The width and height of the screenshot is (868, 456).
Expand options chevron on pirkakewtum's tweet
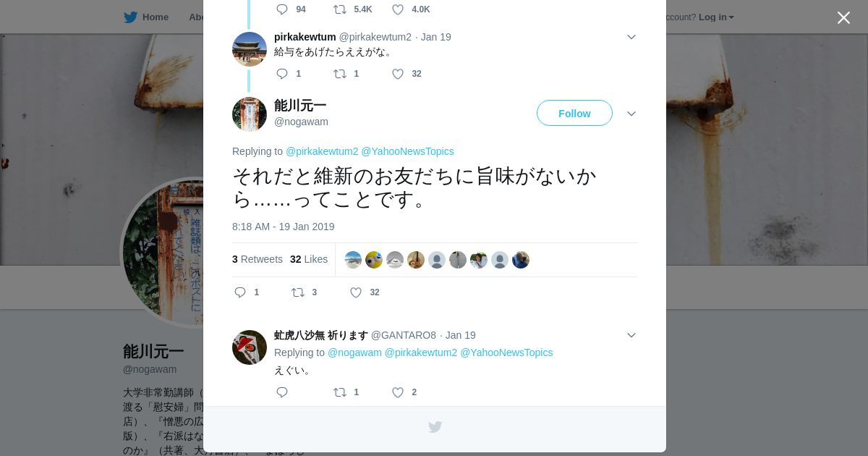(x=631, y=37)
